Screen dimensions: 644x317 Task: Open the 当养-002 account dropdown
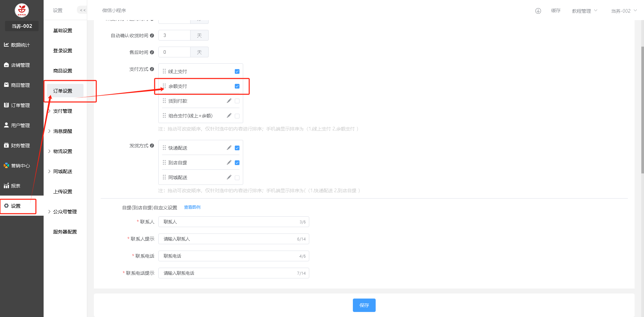[624, 11]
